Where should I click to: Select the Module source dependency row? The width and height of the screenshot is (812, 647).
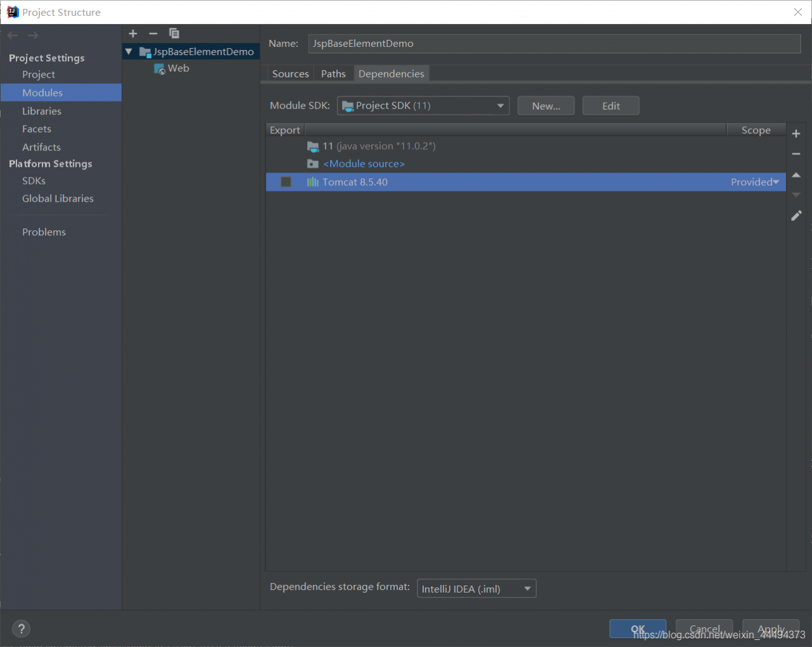tap(526, 164)
